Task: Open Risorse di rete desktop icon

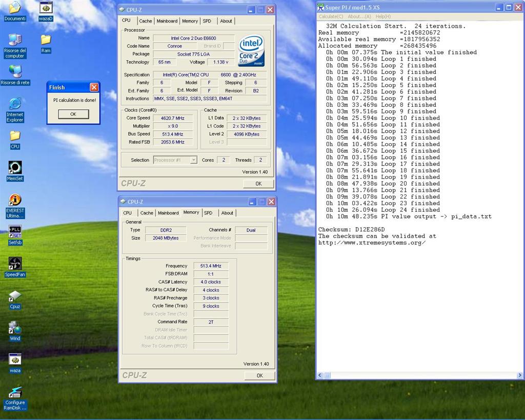Action: [x=15, y=75]
